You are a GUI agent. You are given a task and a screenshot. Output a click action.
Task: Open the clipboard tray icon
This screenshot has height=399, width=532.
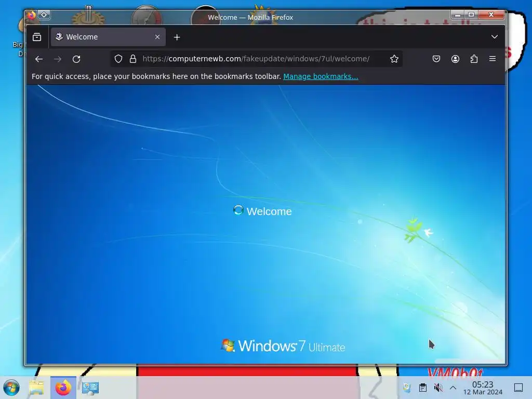pos(423,388)
